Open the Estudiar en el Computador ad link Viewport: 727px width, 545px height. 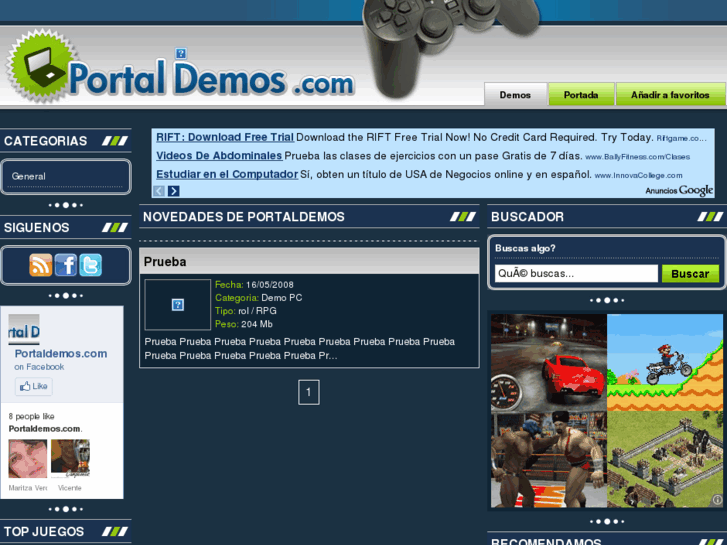[x=227, y=174]
